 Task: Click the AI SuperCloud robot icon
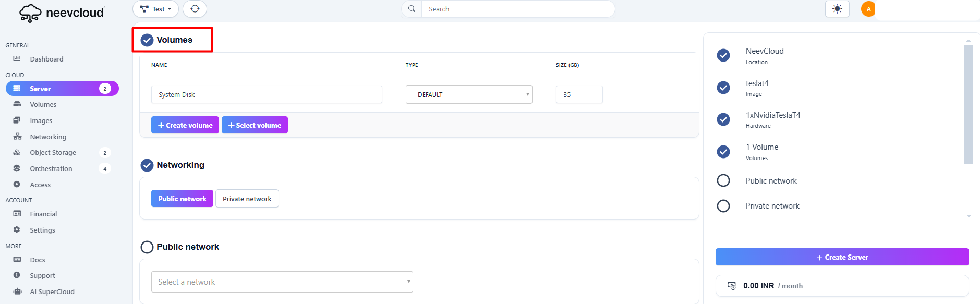[x=17, y=291]
